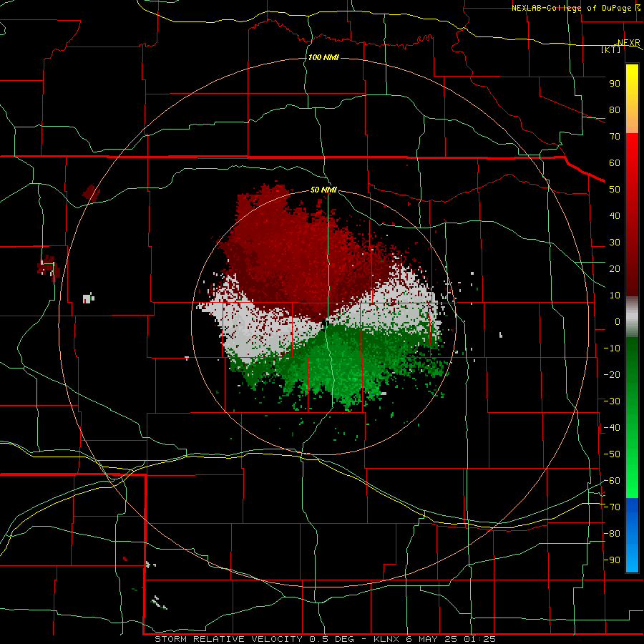
Task: Click the [KT] units label above the scale
Action: click(x=611, y=49)
